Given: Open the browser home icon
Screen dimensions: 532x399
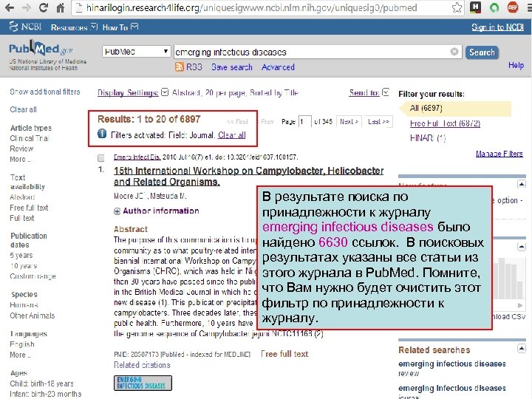Looking at the screenshot, I should (60, 7).
